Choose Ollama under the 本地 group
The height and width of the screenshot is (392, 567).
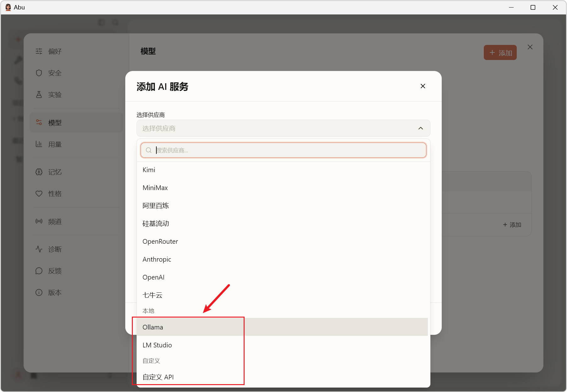[x=282, y=327]
